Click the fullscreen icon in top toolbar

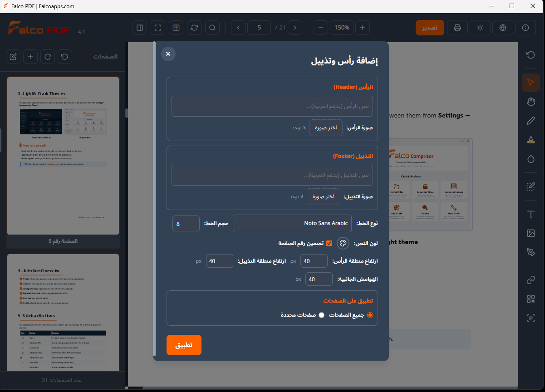coord(158,28)
